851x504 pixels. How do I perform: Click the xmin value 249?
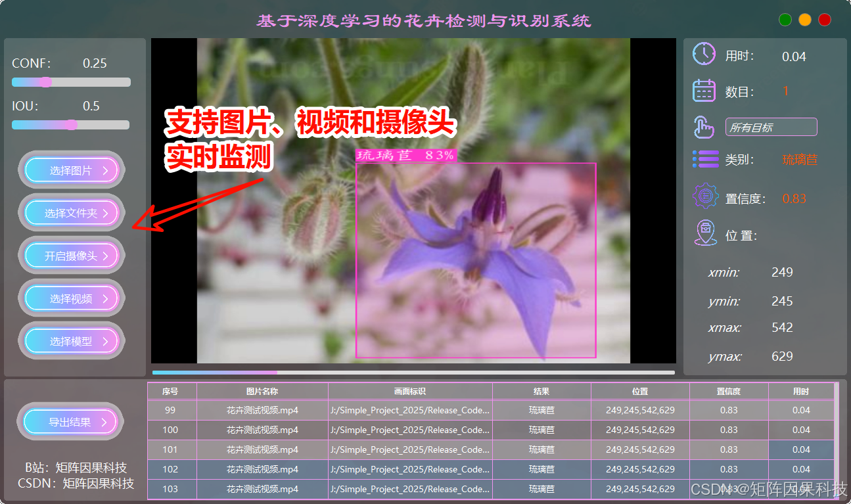782,272
